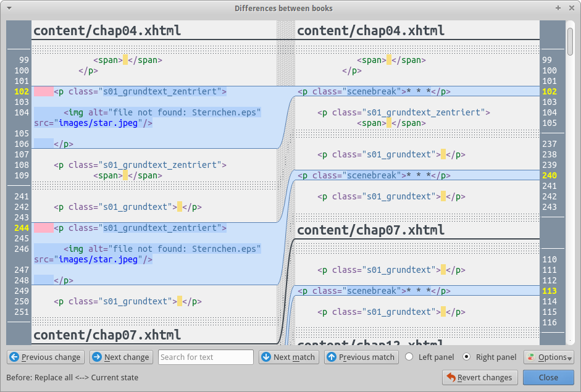Click the first scenebreak line in right panel
Viewport: 581px width, 392px height.
point(374,91)
